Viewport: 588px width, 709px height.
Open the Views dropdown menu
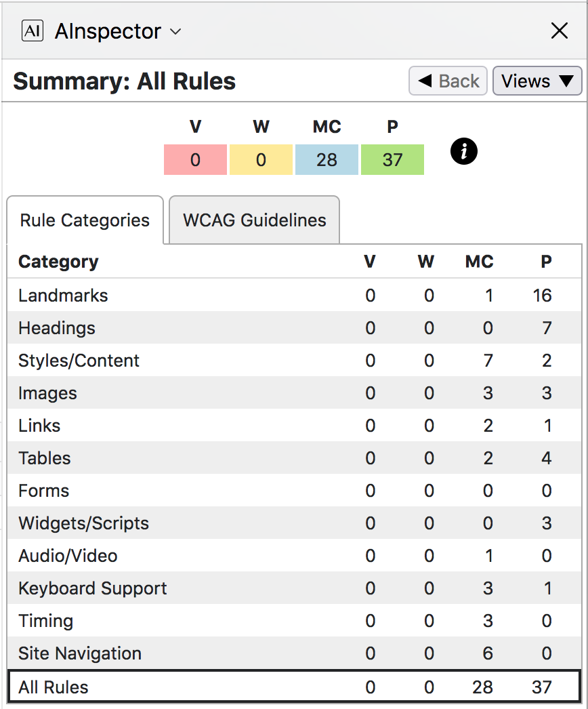click(537, 81)
